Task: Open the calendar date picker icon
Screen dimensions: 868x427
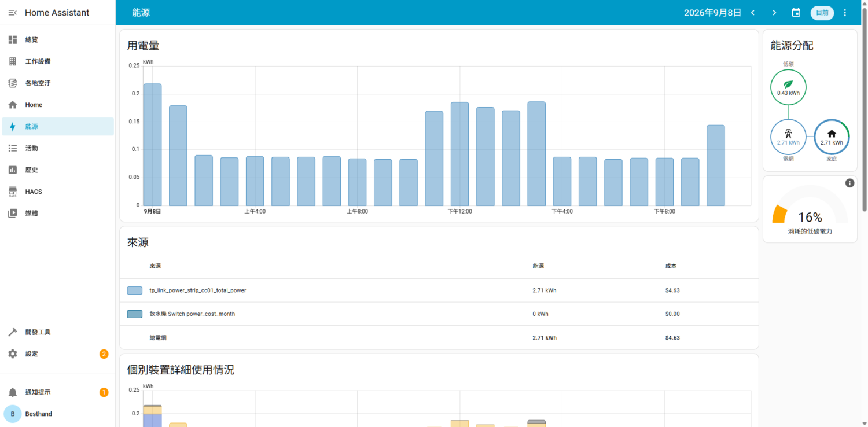Action: (x=796, y=13)
